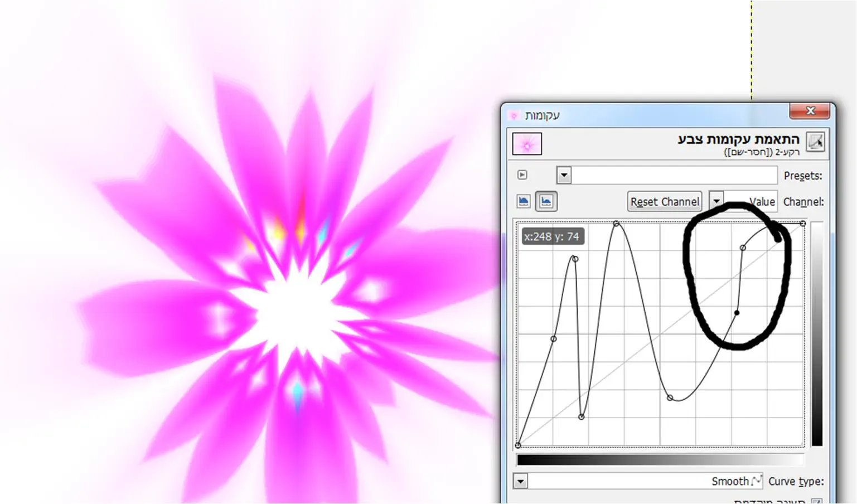The height and width of the screenshot is (504, 857).
Task: Select the curve point at the highest peak
Action: (x=616, y=224)
